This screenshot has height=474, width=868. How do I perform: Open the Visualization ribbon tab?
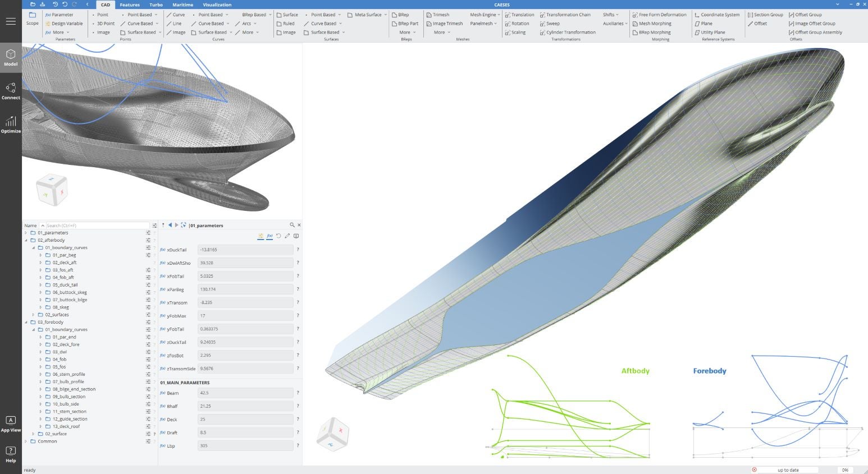tap(217, 4)
